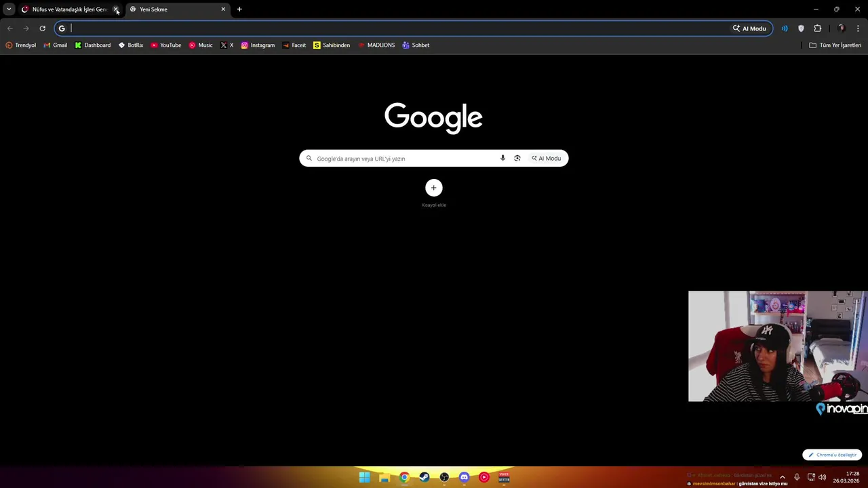This screenshot has width=868, height=488.
Task: Go back with the browser back arrow
Action: (9, 28)
